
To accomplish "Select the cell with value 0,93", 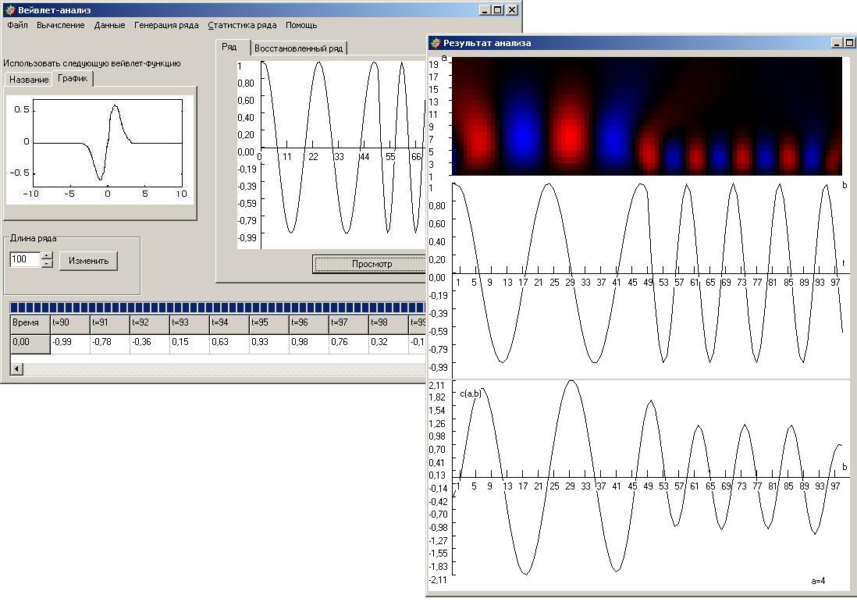I will [269, 344].
